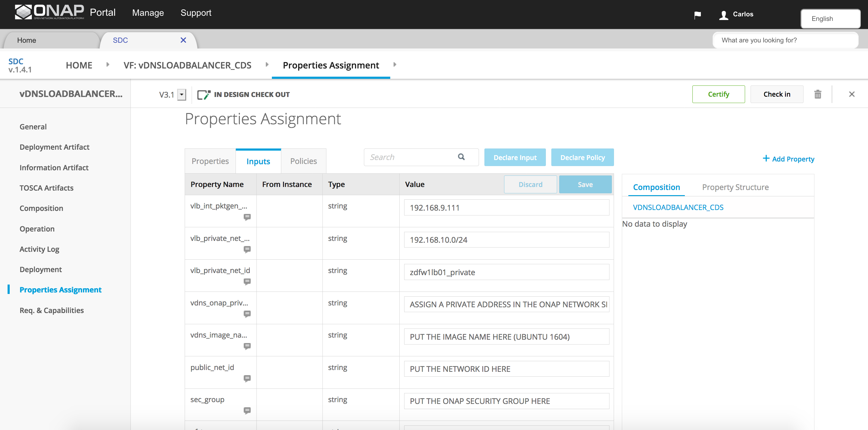Screen dimensions: 868x430
Task: Expand the arrow after HOME breadcrumb
Action: (107, 65)
